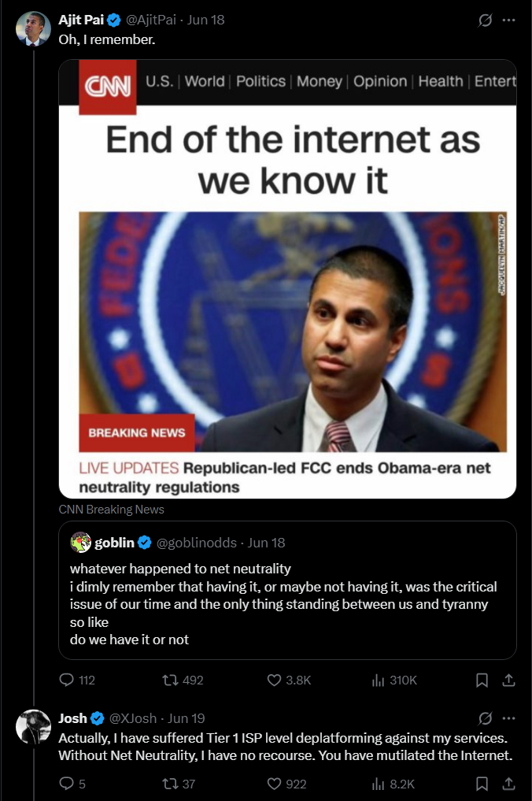Image resolution: width=532 pixels, height=801 pixels.
Task: Share Ajit Pai's tweet
Action: 508,680
